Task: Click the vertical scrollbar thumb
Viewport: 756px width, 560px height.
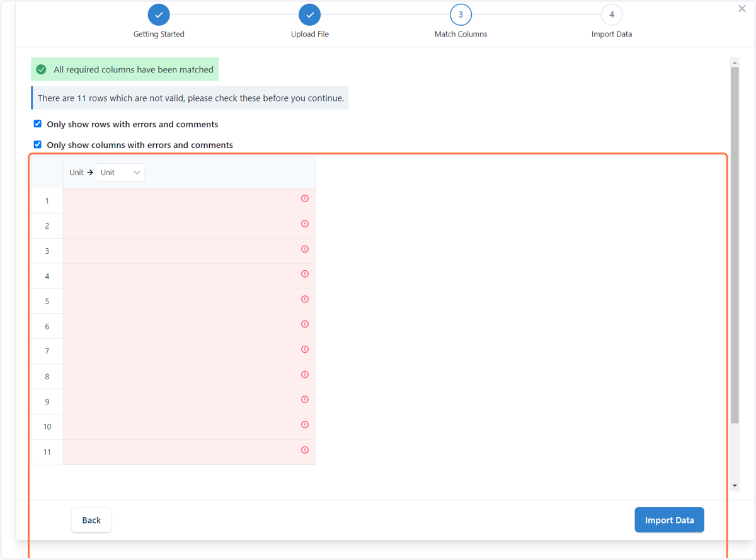Action: (735, 245)
